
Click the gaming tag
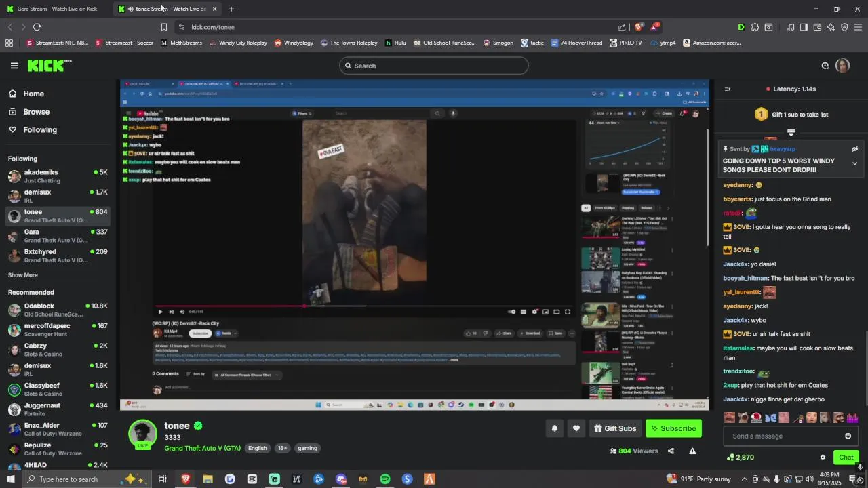click(x=307, y=448)
